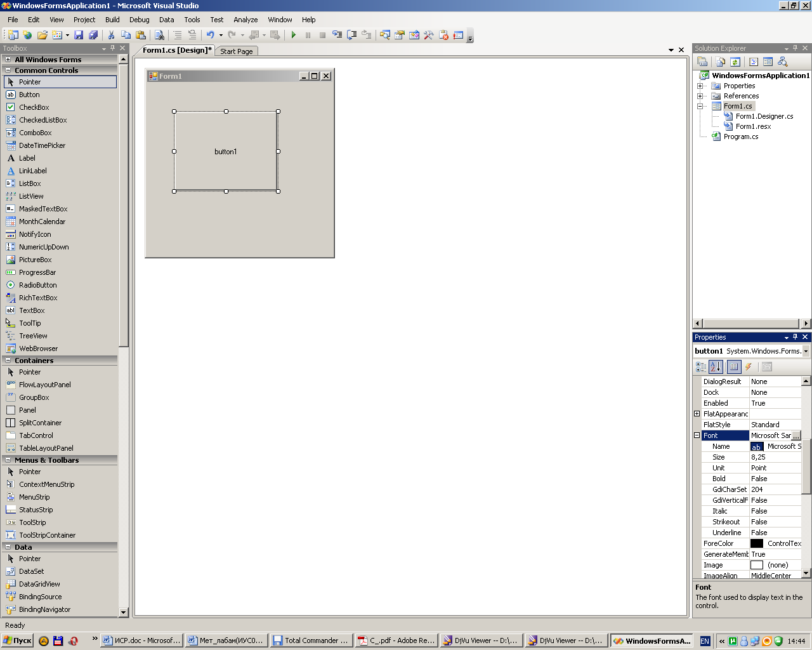
Task: Collapse the Form1.cs node in Solution Explorer
Action: [700, 106]
